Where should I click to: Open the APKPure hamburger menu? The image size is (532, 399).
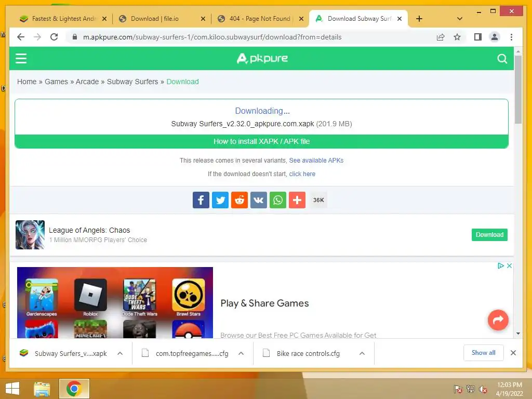coord(21,58)
